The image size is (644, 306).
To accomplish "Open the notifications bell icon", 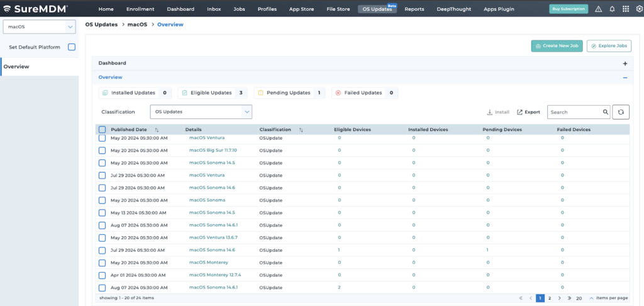I will (x=612, y=9).
